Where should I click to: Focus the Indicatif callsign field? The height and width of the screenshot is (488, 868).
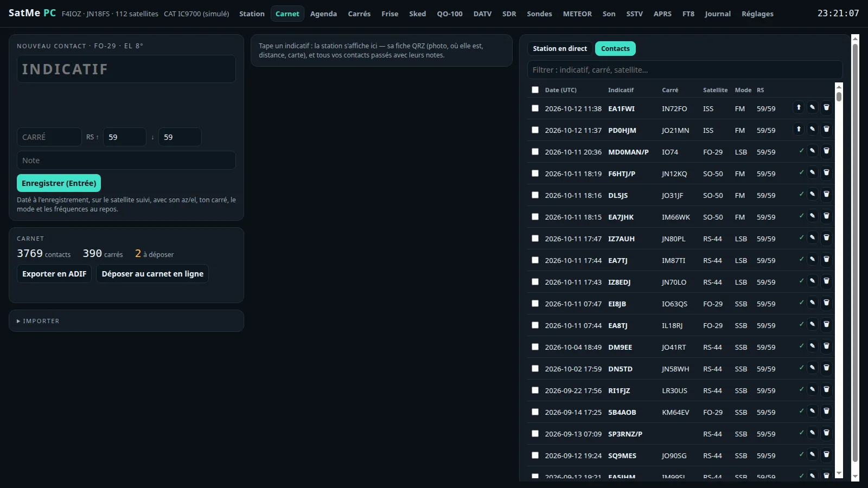coord(126,69)
